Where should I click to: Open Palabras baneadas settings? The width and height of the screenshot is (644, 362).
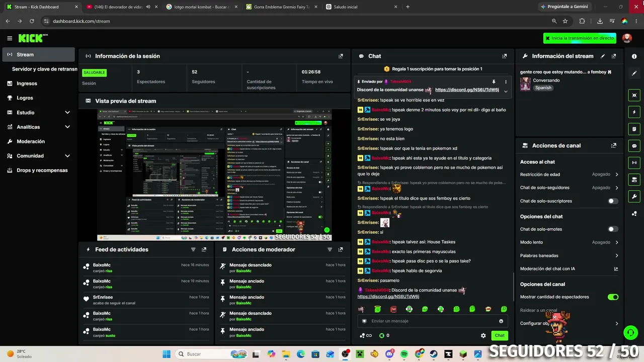[569, 256]
